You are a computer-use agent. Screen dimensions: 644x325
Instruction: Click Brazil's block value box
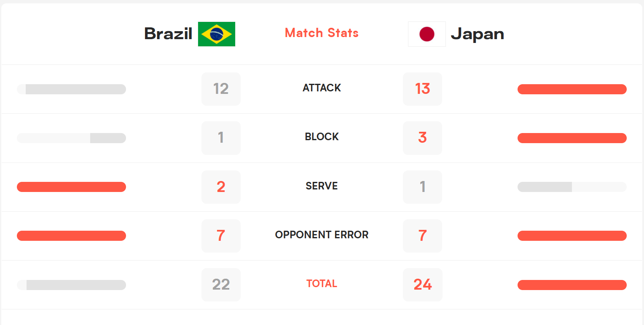pyautogui.click(x=221, y=138)
